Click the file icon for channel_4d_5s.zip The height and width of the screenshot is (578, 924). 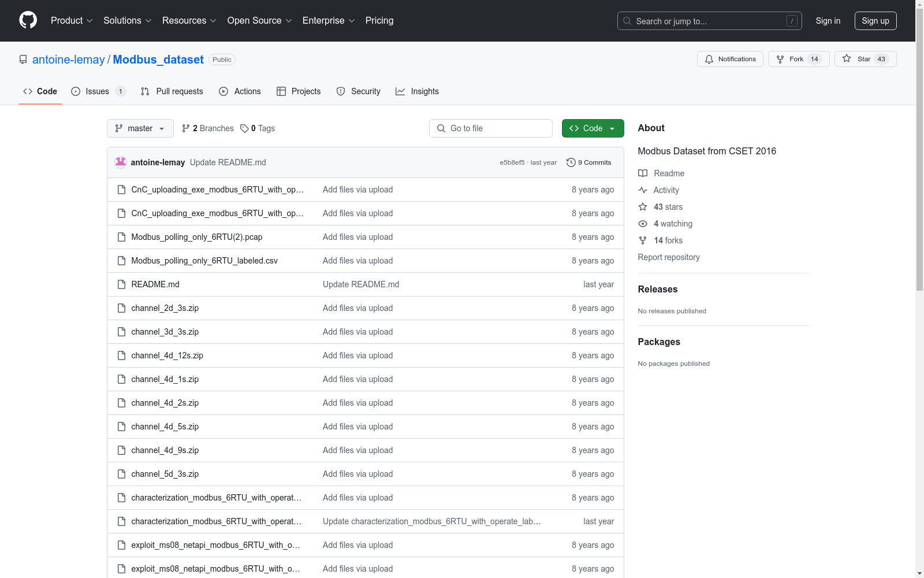(121, 427)
